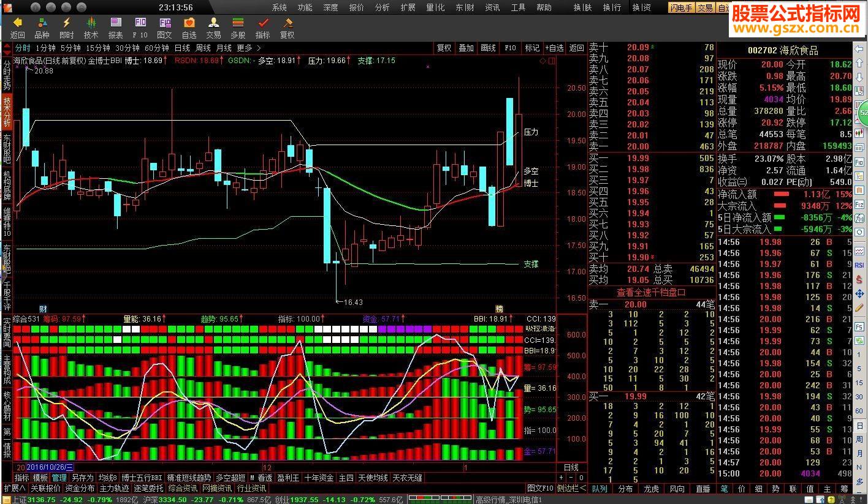This screenshot has width=868, height=504.
Task: Collapse the 侧边栏 sidebar toggle
Action: click(x=571, y=488)
